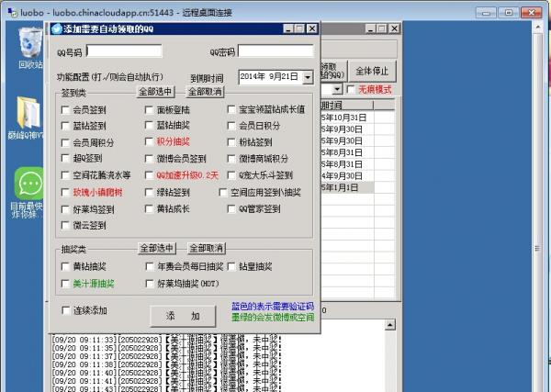Click the remote desktop title bar icon
The height and width of the screenshot is (392, 551).
[x=13, y=13]
